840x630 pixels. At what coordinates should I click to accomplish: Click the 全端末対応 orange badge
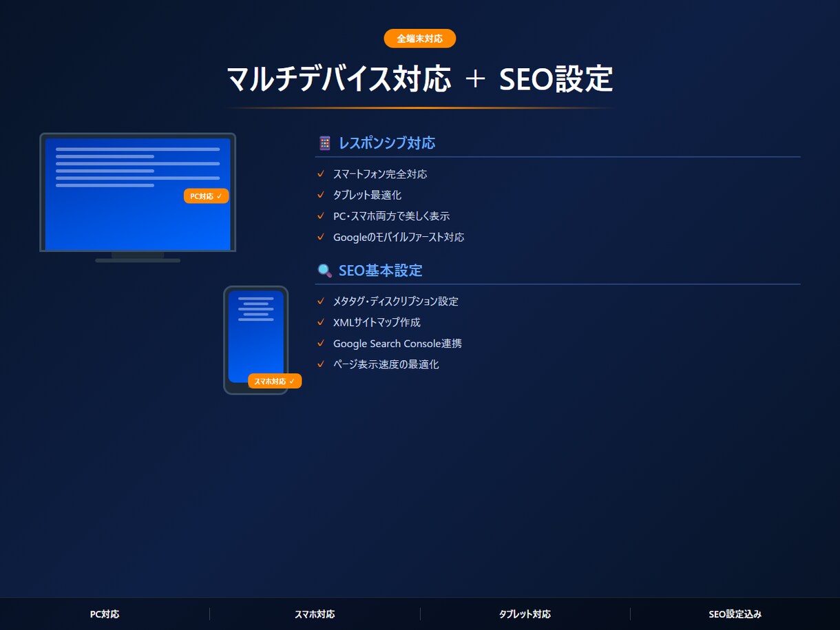[x=420, y=39]
